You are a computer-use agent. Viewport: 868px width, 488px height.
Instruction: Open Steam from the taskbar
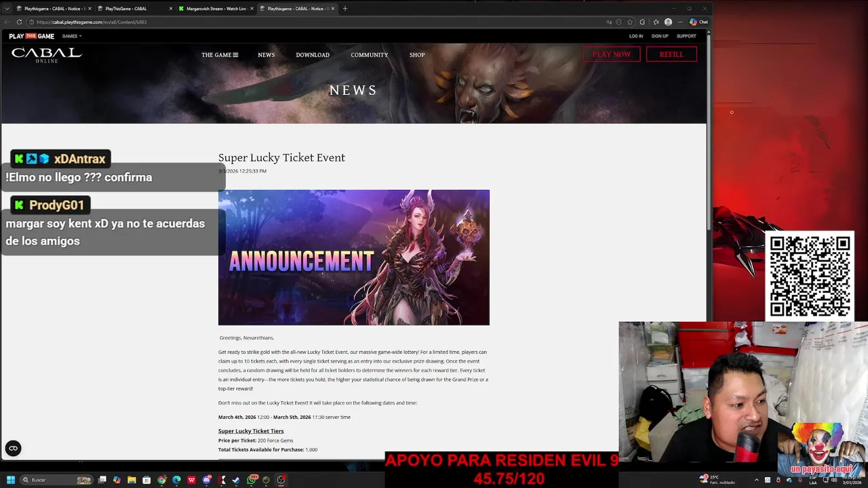[236, 480]
